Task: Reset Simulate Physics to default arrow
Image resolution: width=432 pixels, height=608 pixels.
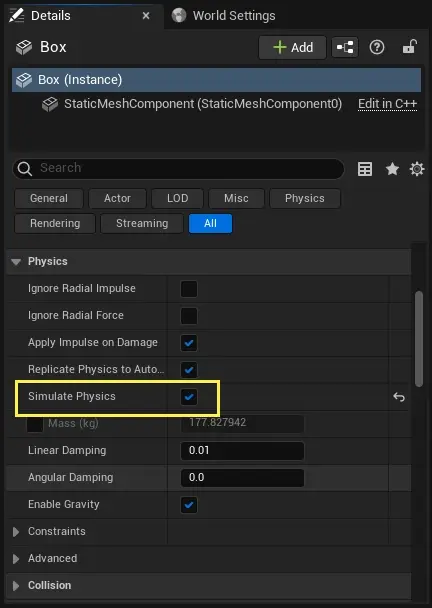Action: tap(399, 397)
